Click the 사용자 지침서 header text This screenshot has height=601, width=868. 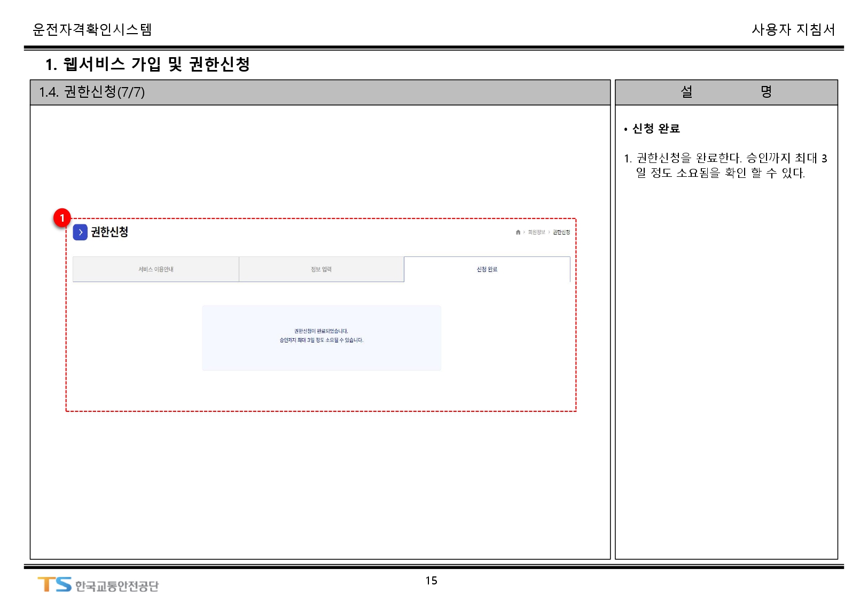tap(793, 30)
